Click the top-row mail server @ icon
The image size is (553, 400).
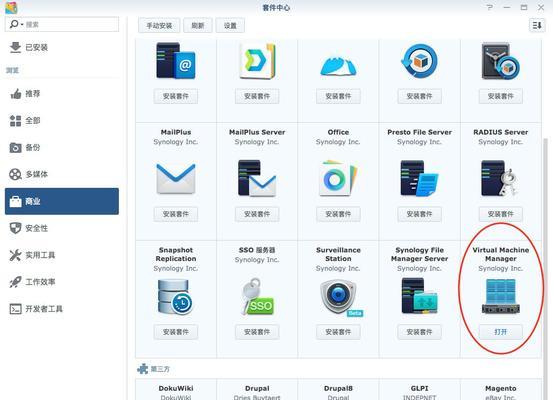pyautogui.click(x=176, y=61)
